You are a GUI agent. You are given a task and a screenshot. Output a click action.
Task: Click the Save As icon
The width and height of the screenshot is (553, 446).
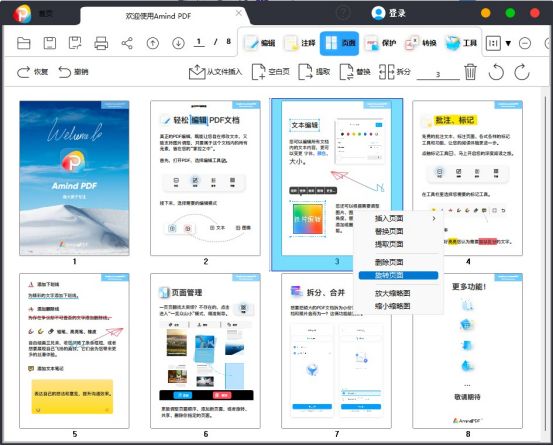(75, 43)
